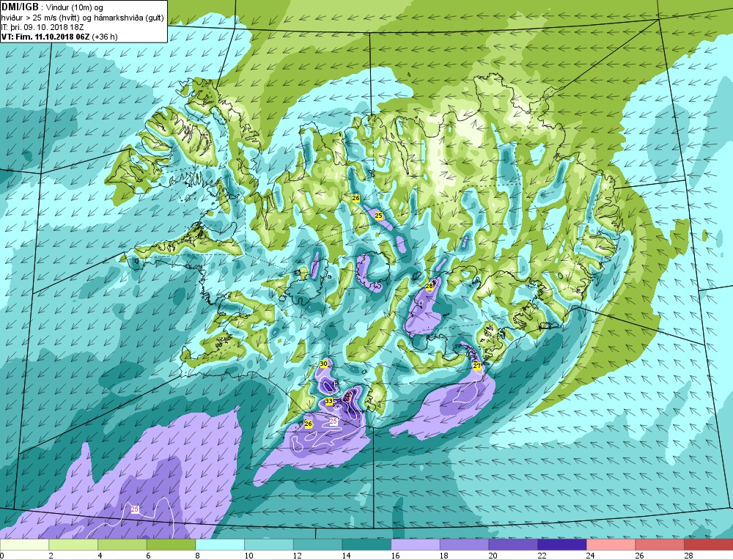Select the 'IT: þri. 09.10.2018 18Z' line

[41, 27]
